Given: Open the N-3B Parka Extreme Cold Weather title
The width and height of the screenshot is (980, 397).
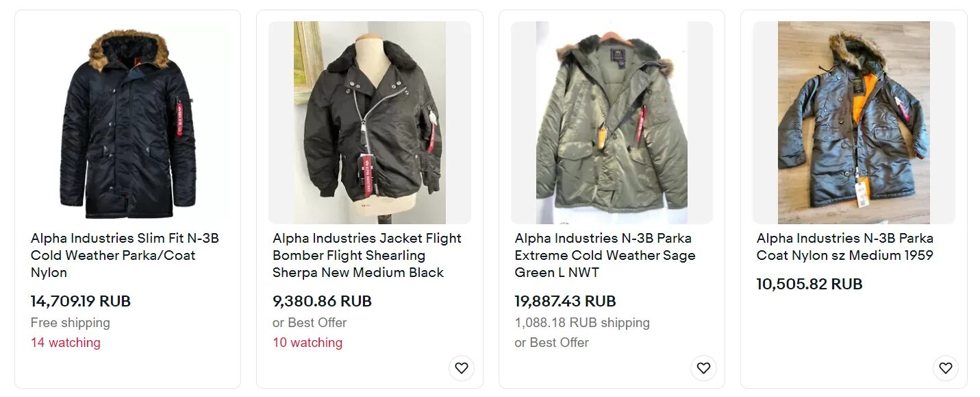Looking at the screenshot, I should [x=605, y=255].
